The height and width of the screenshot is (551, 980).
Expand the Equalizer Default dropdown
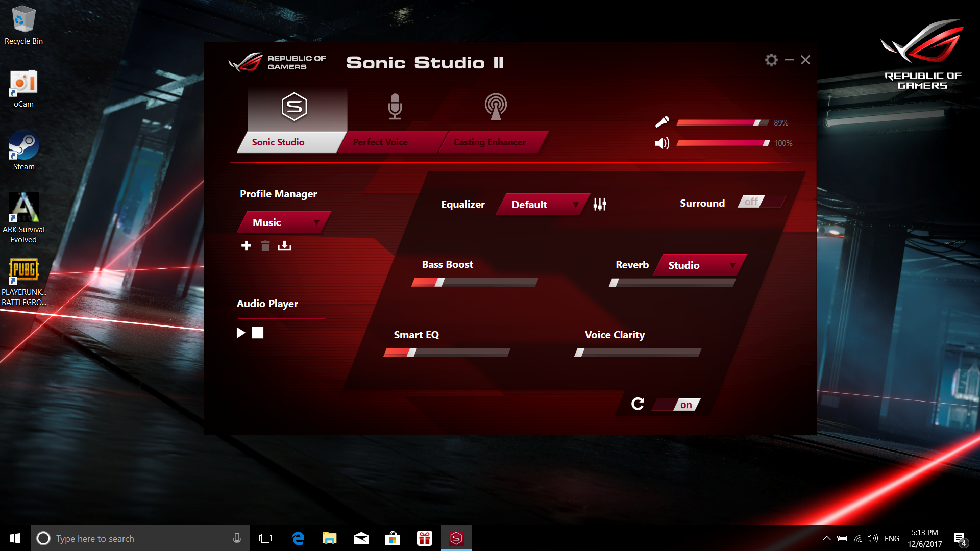coord(543,205)
